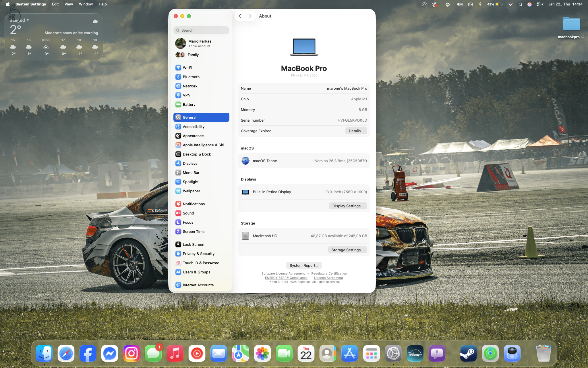
Task: Open Touch ID & Password settings
Action: [x=201, y=263]
